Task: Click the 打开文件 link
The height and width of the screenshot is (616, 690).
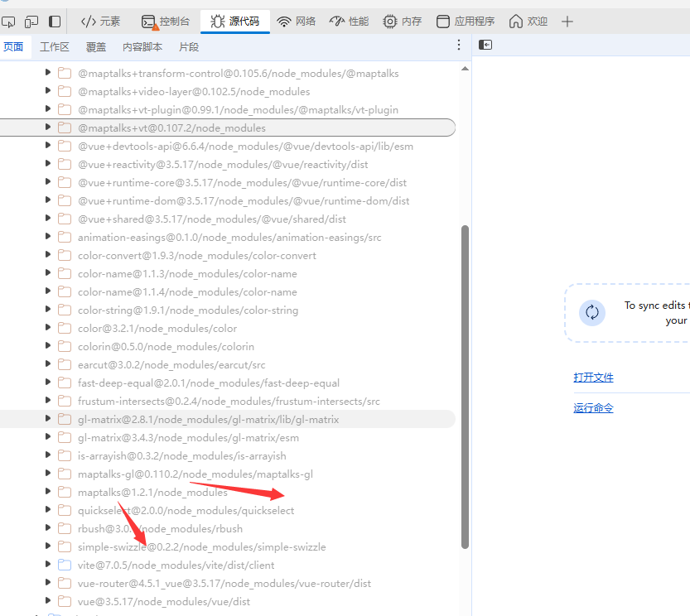Action: 593,378
